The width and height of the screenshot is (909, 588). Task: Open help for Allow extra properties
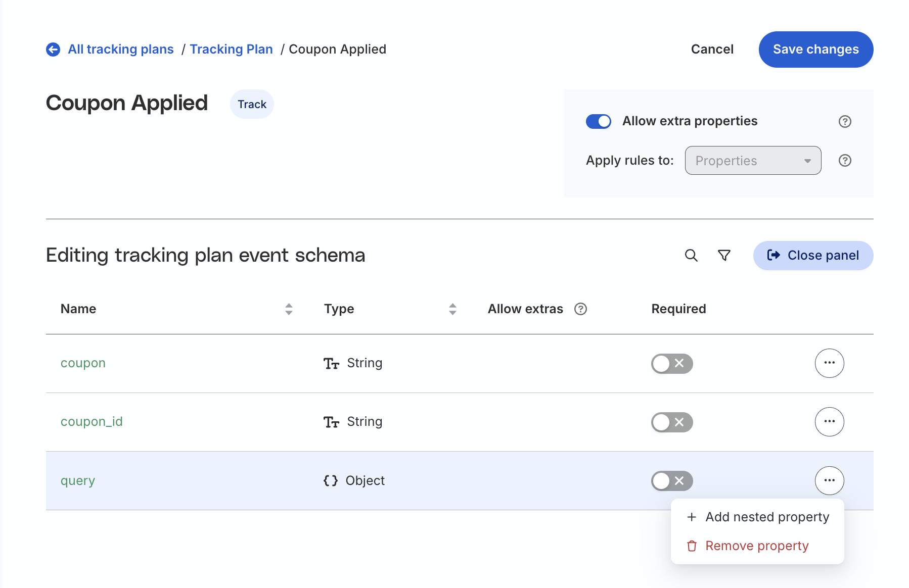pos(845,122)
